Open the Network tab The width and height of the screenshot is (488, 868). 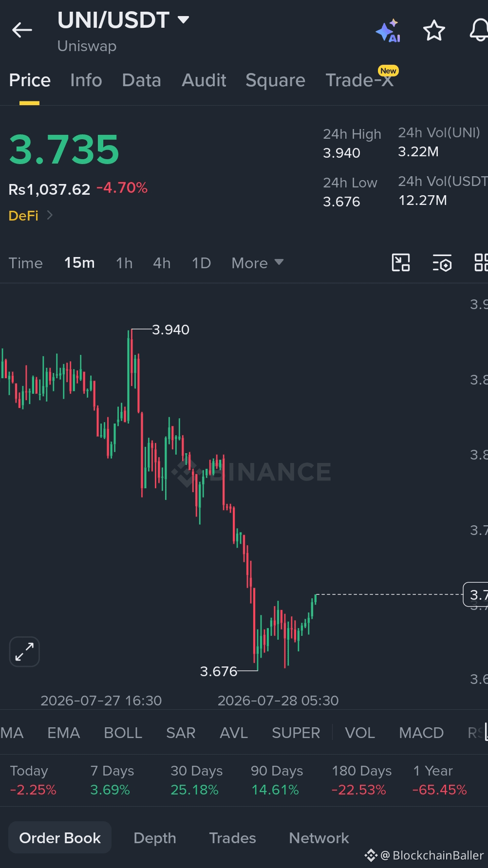(319, 838)
